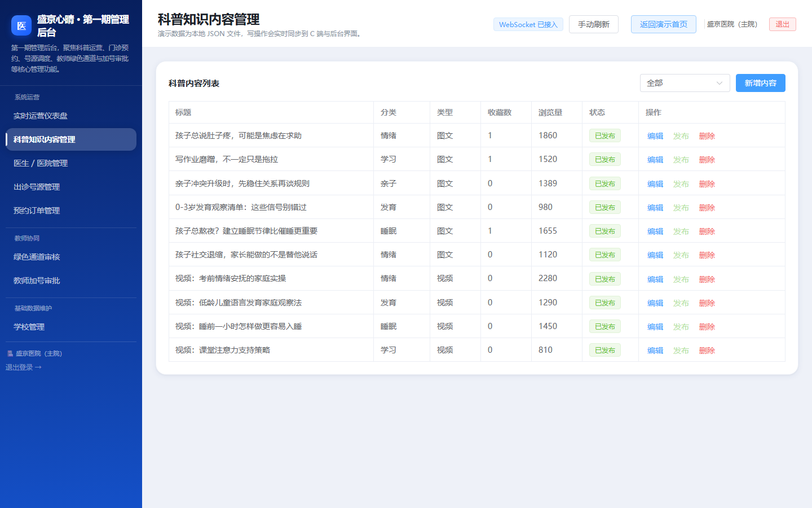
Task: Go to the 学校管理 menu item
Action: click(x=71, y=327)
